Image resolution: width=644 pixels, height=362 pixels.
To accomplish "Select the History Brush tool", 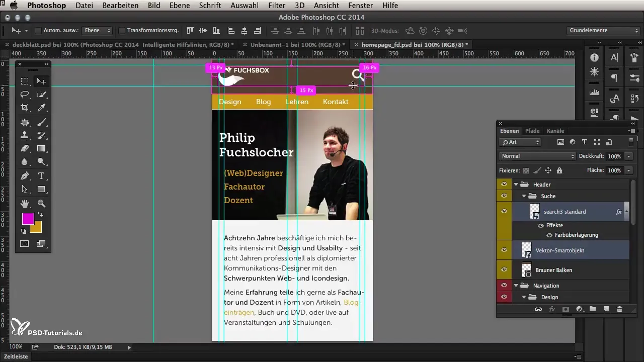I will (x=41, y=135).
